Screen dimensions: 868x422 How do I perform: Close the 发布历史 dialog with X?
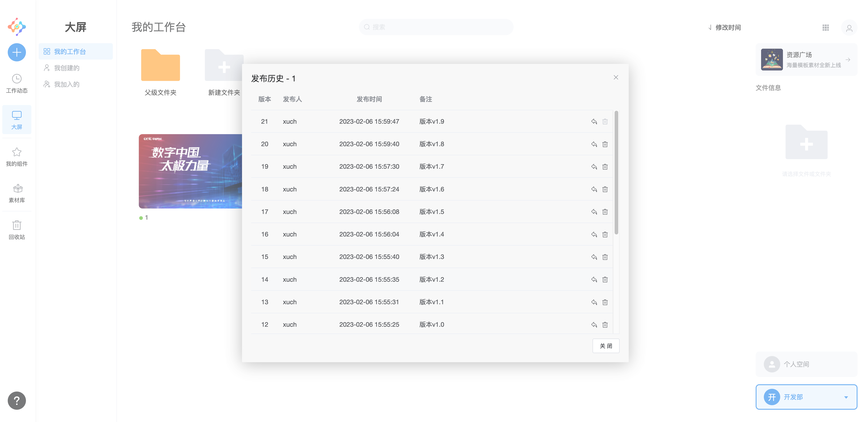point(616,78)
